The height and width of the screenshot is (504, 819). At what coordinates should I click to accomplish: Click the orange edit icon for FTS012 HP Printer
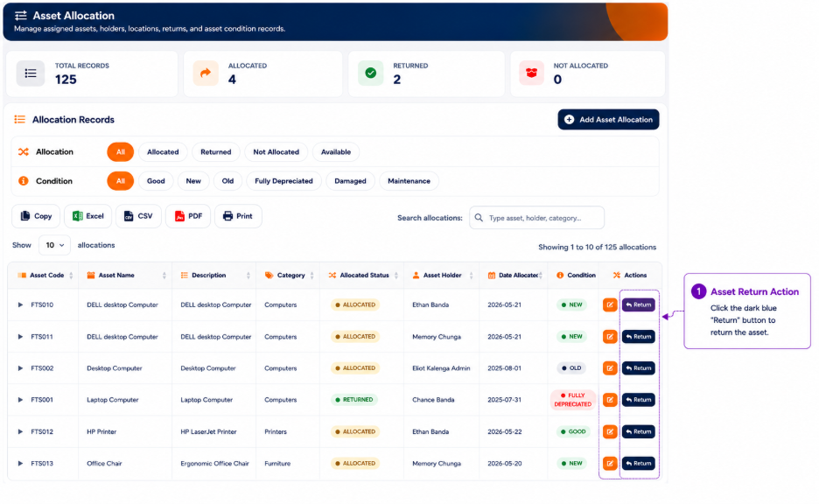[x=610, y=432]
